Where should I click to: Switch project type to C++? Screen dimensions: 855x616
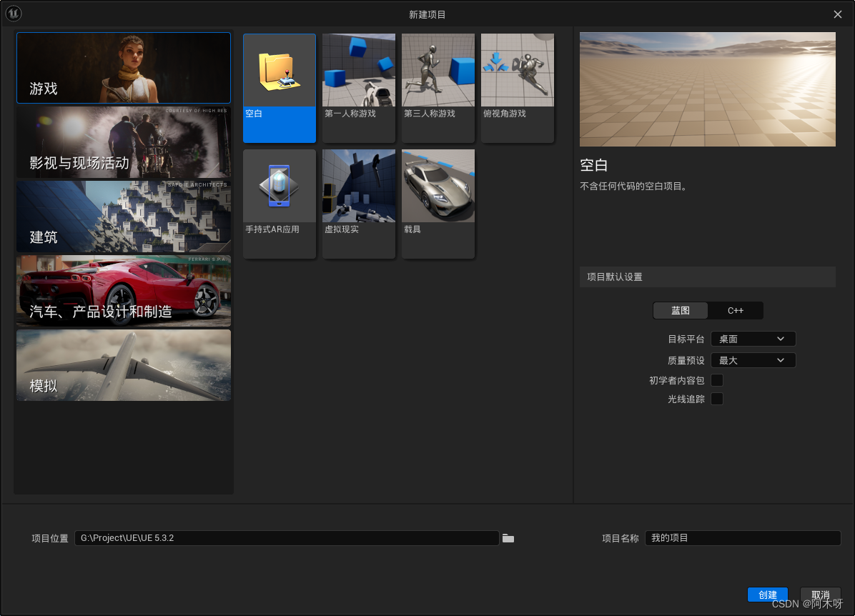[735, 311]
